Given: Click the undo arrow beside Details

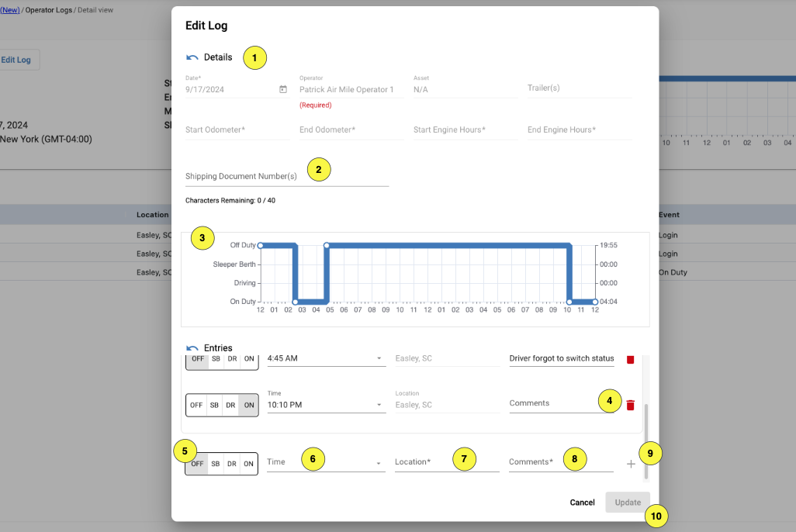Looking at the screenshot, I should [x=192, y=57].
